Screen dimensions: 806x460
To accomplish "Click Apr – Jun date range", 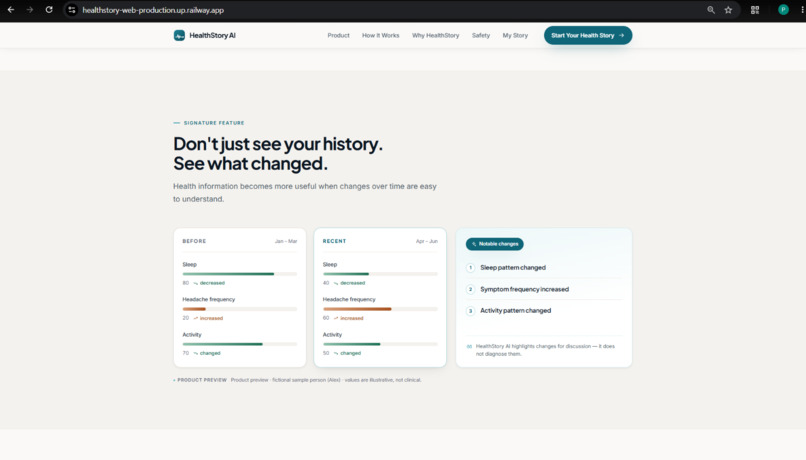I will (427, 241).
